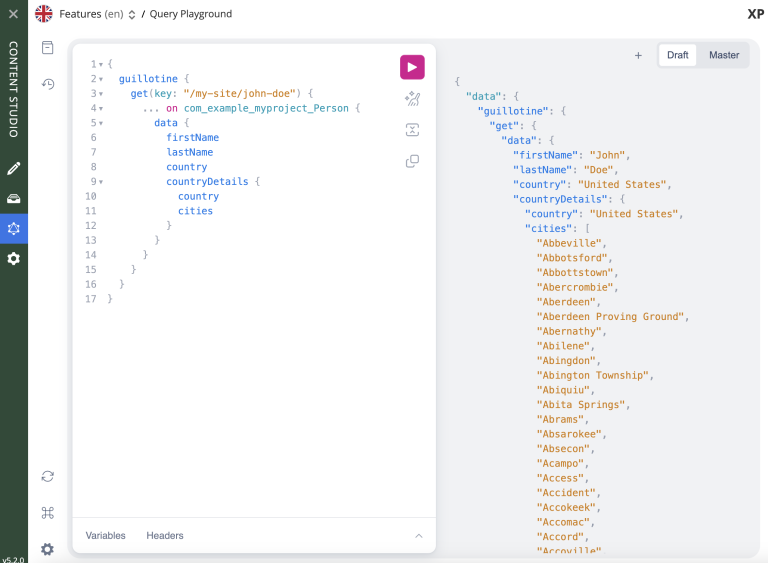
Task: Open the edit pencil sidebar icon
Action: [x=14, y=168]
